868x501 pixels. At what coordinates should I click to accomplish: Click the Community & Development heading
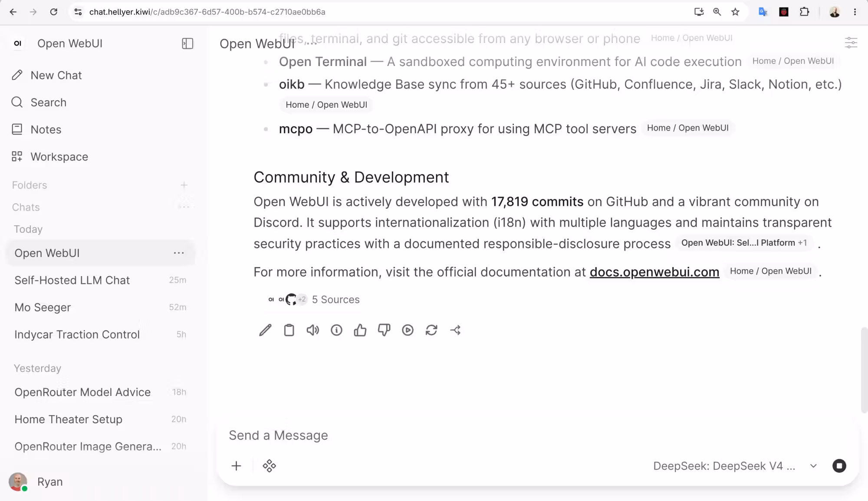[x=351, y=178]
